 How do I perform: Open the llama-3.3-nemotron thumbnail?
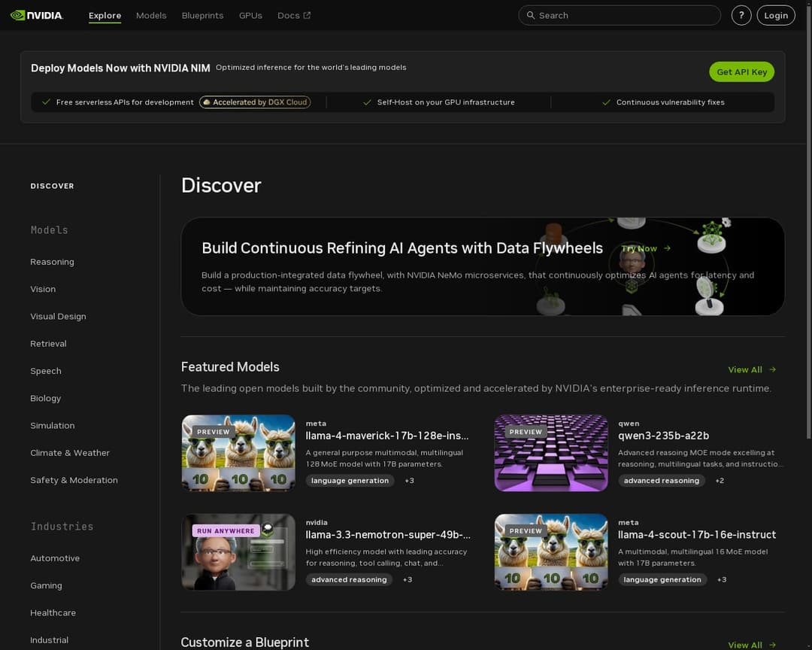coord(238,552)
